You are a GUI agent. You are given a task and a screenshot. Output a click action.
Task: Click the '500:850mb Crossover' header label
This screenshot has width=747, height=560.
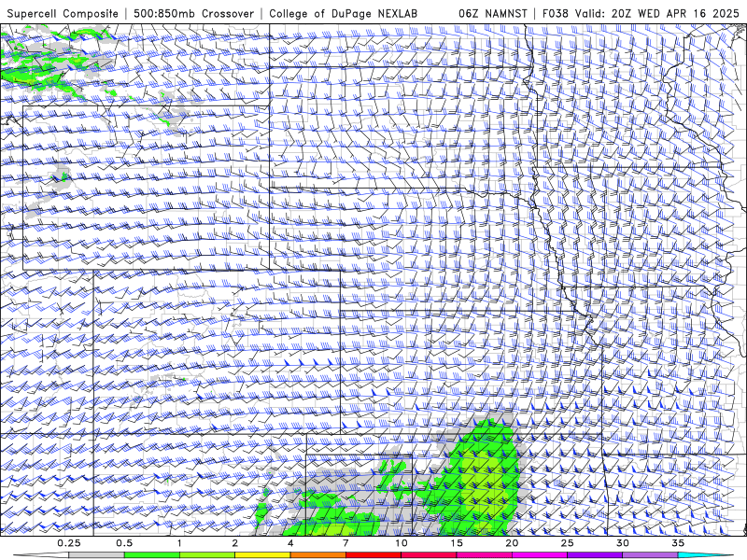tap(194, 13)
